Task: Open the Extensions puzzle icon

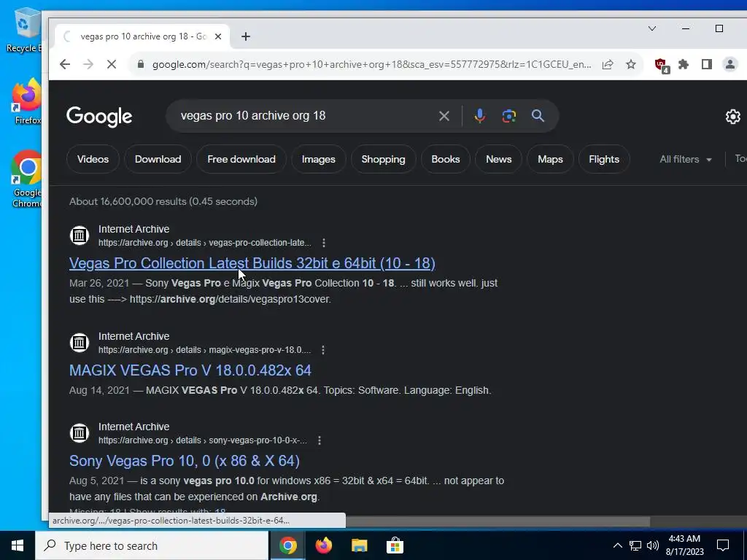Action: tap(684, 64)
